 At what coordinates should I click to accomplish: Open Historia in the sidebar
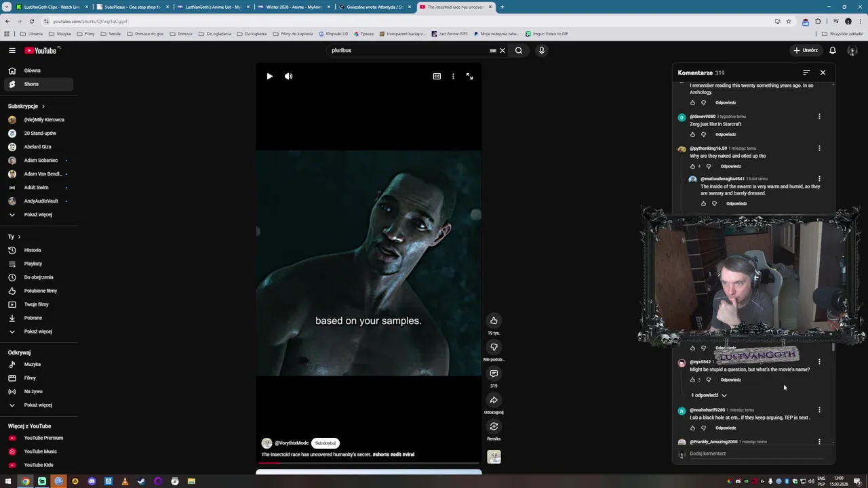click(x=38, y=250)
